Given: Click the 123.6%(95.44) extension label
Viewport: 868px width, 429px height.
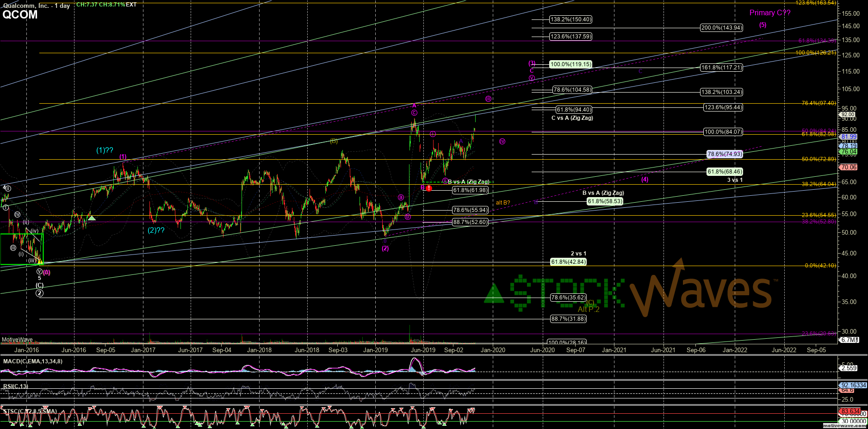Looking at the screenshot, I should [723, 107].
